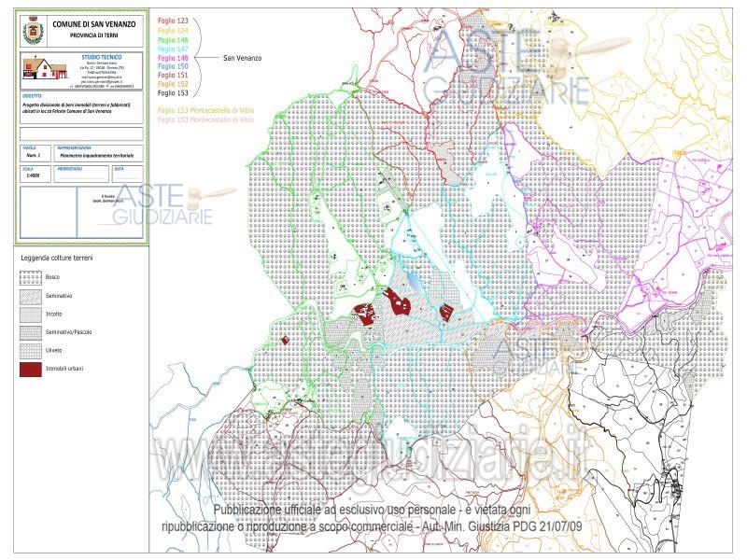747x560 pixels.
Task: Click the small isolated red building at map west
Action: pyautogui.click(x=285, y=340)
